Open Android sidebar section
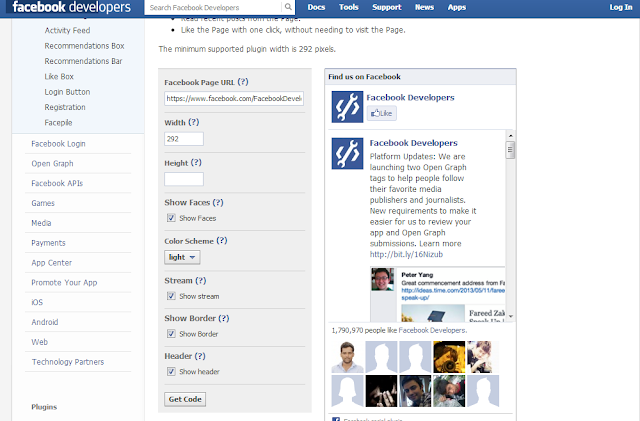640x421 pixels. tap(45, 322)
